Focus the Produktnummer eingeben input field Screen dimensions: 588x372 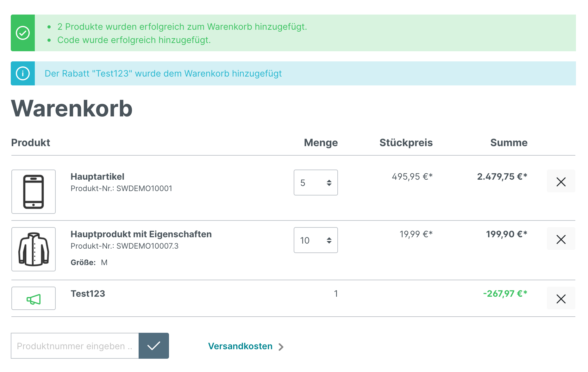pos(75,346)
